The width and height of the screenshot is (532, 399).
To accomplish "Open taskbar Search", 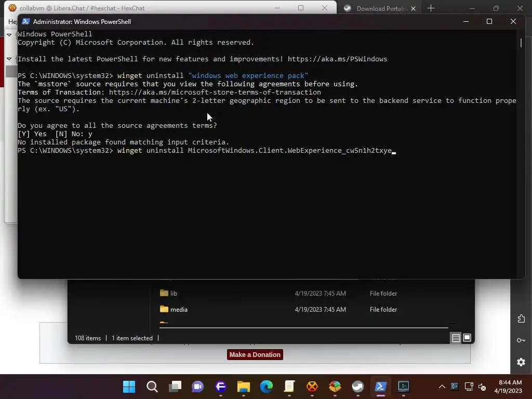I will 152,387.
